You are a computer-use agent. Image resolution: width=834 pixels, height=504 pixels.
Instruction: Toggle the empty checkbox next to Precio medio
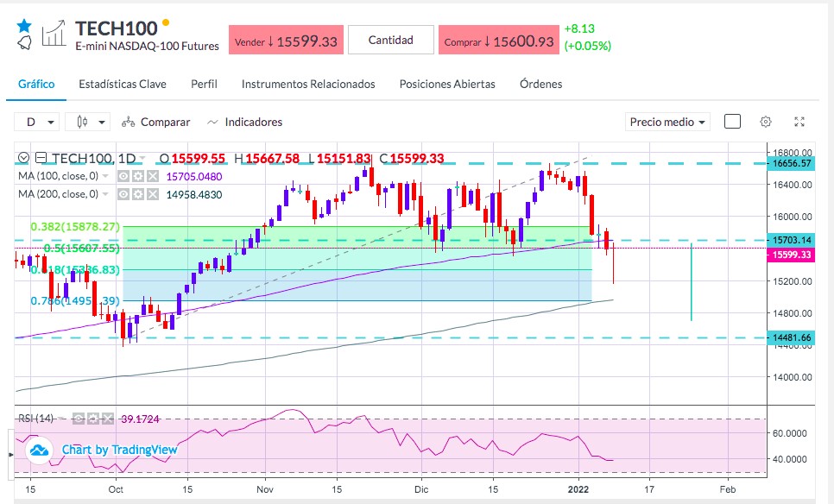point(732,122)
